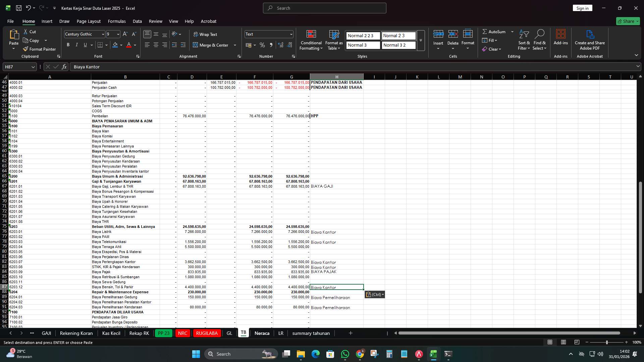The width and height of the screenshot is (644, 362).
Task: Open the Paste Options smart tag
Action: click(x=375, y=294)
